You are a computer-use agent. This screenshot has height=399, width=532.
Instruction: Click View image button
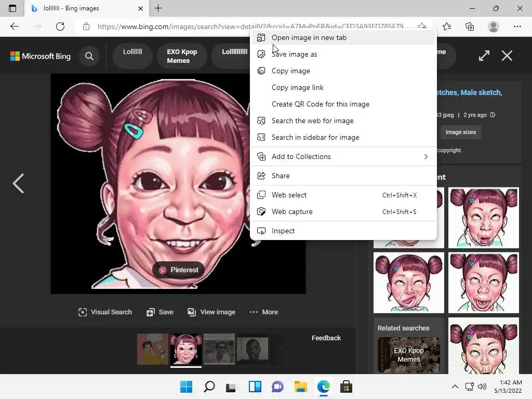coord(211,312)
